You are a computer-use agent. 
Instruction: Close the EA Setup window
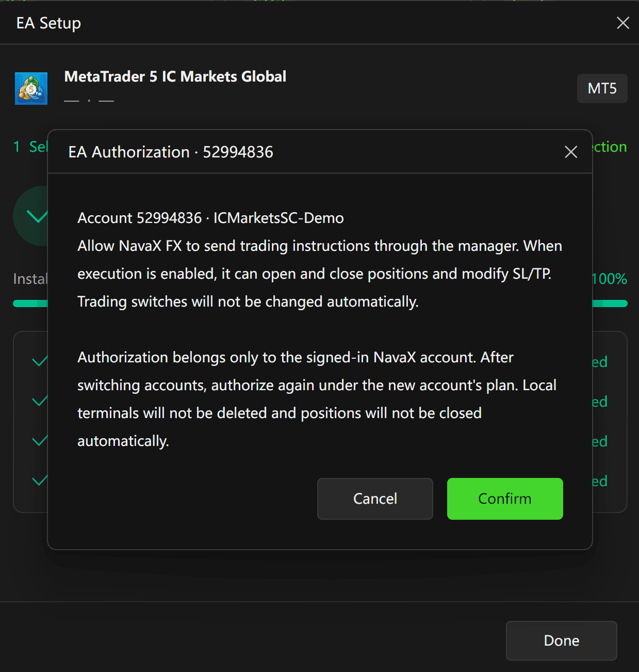point(623,23)
